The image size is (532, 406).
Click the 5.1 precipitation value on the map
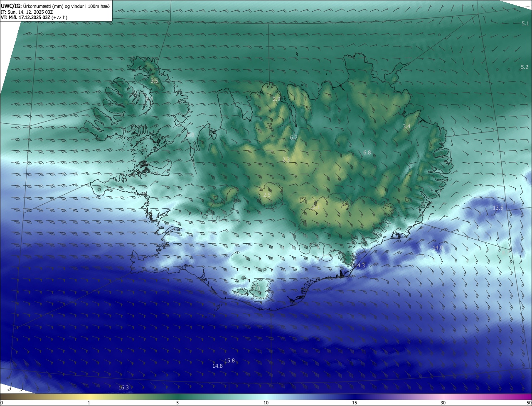click(x=525, y=24)
